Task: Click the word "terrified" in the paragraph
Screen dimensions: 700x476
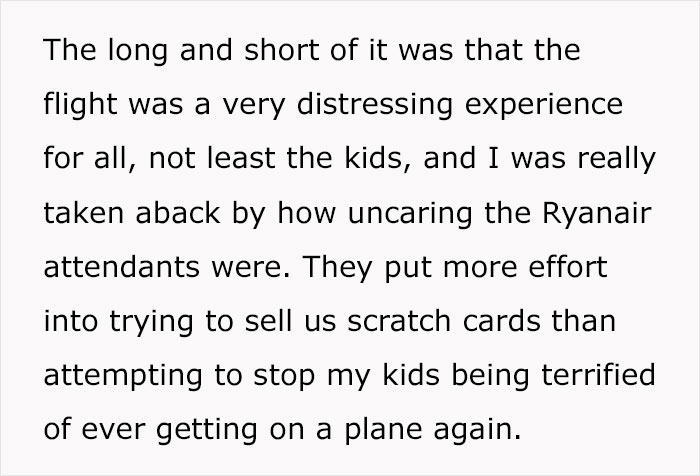Action: tap(598, 374)
